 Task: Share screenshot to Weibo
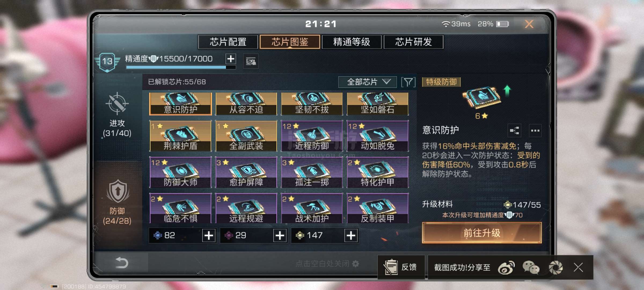click(506, 267)
